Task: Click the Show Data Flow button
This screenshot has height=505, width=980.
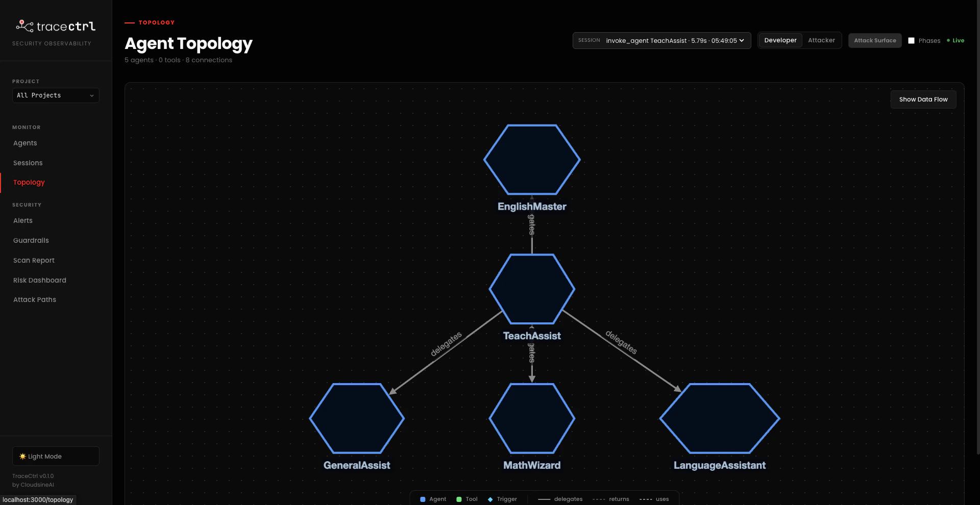Action: point(923,99)
